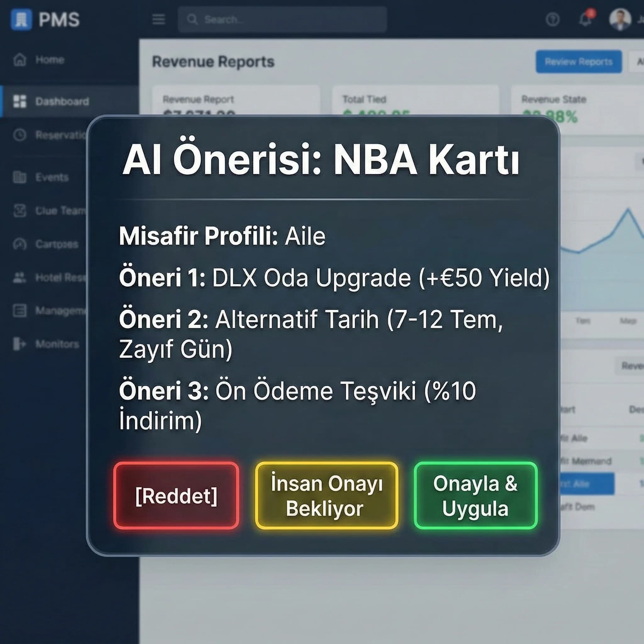
Task: Click the Hotel people icon in sidebar
Action: 20,277
